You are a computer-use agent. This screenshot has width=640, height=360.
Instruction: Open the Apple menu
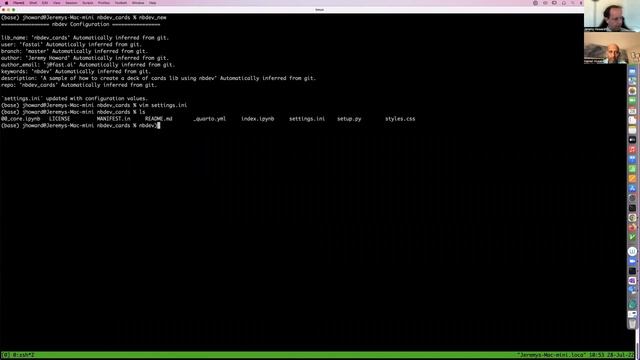6,3
